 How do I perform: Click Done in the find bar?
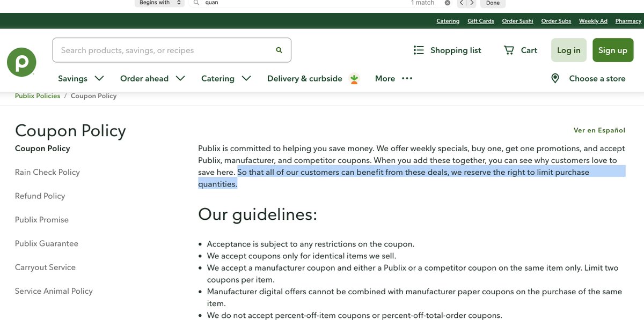pos(493,3)
